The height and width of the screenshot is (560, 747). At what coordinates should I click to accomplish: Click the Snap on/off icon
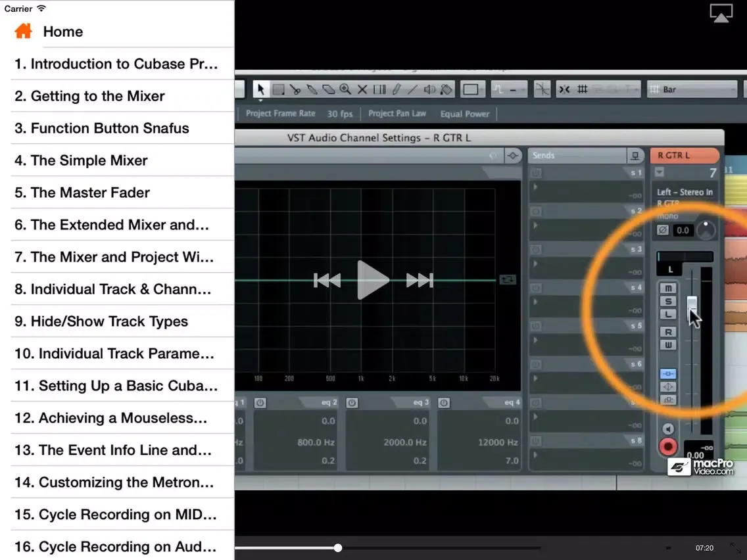click(565, 89)
